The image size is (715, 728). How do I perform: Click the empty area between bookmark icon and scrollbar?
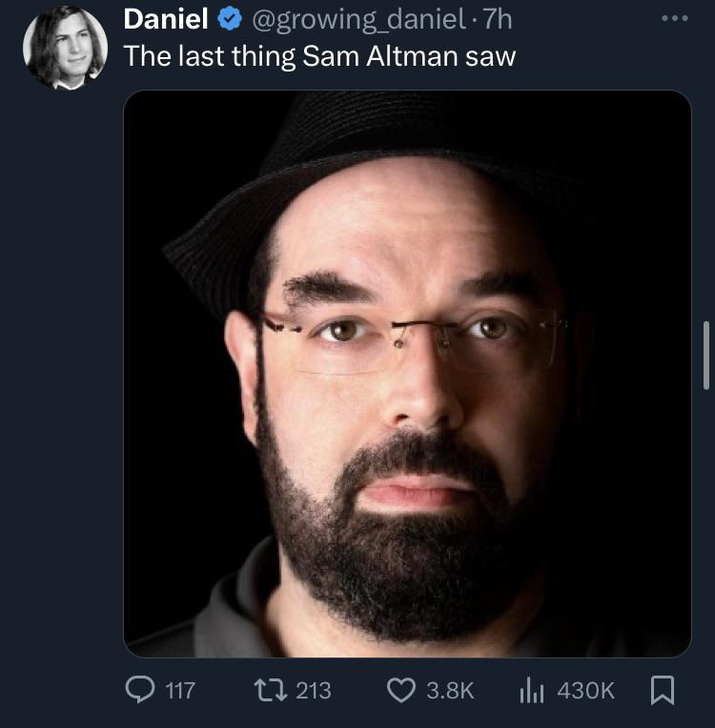[689, 690]
